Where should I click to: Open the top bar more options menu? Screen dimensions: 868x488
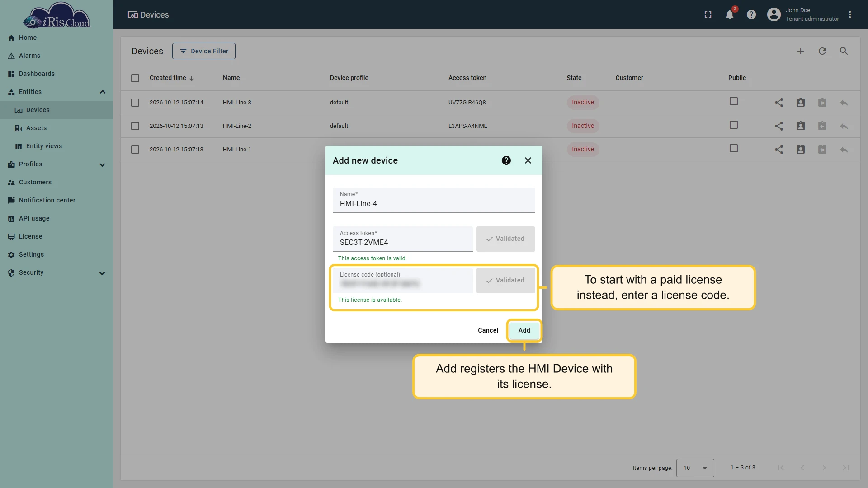point(850,14)
